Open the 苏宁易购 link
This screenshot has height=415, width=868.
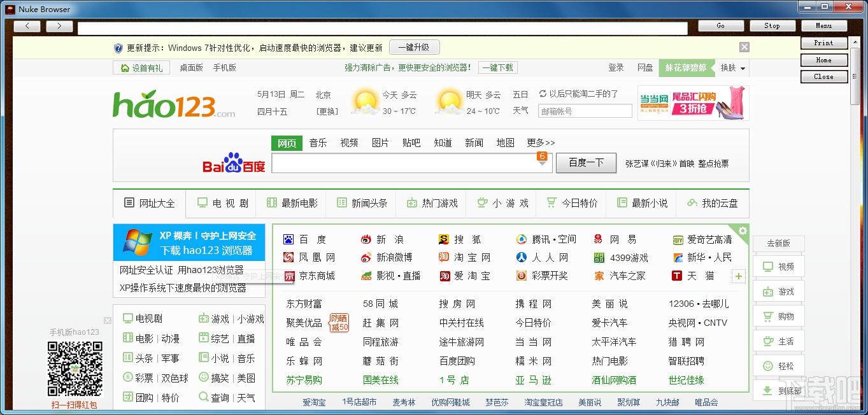304,380
